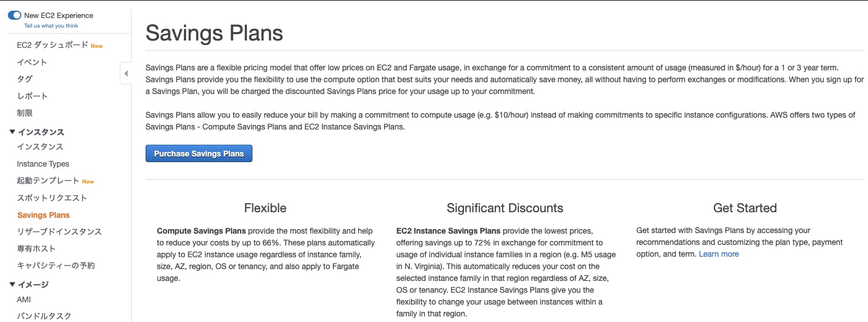Screen dimensions: 868x322
Task: Open the Learn more link
Action: 718,254
